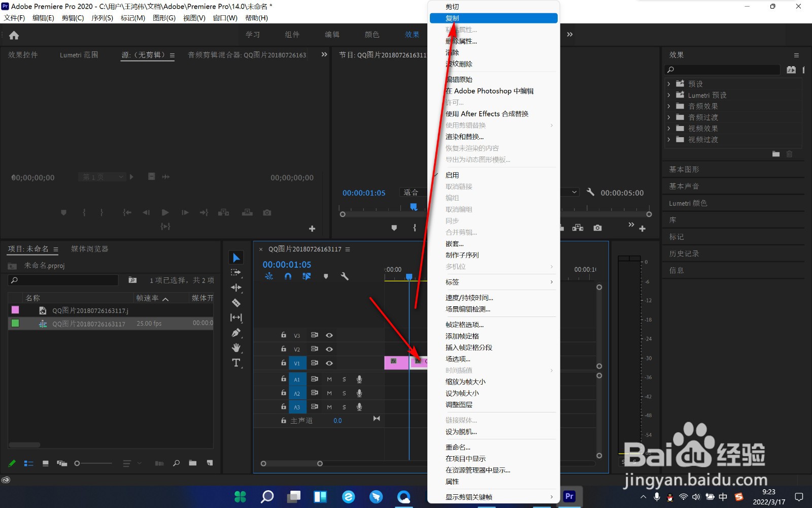Click Play button in Source monitor

[x=165, y=212]
